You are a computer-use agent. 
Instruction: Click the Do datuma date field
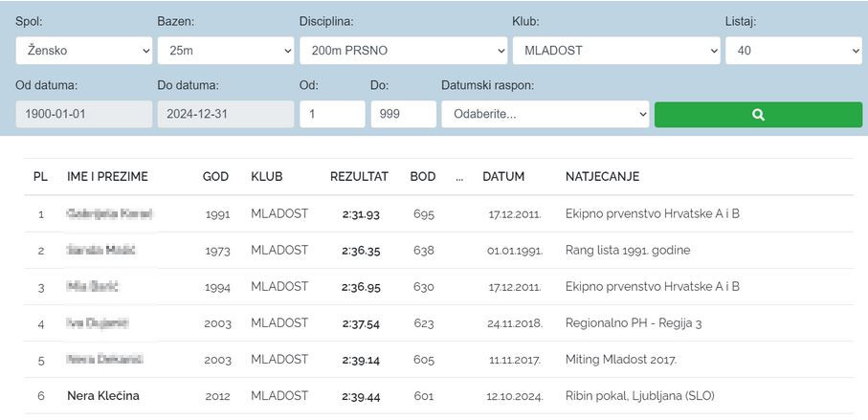click(x=225, y=114)
